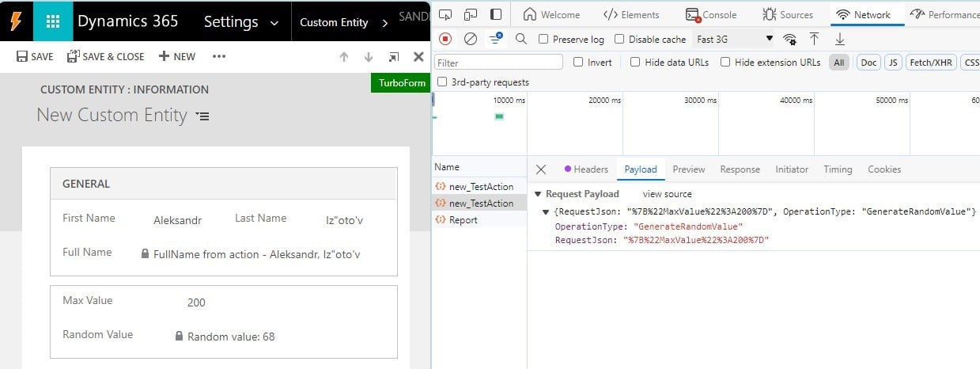The height and width of the screenshot is (369, 980).
Task: Click the TurboForm green badge
Action: coord(399,82)
